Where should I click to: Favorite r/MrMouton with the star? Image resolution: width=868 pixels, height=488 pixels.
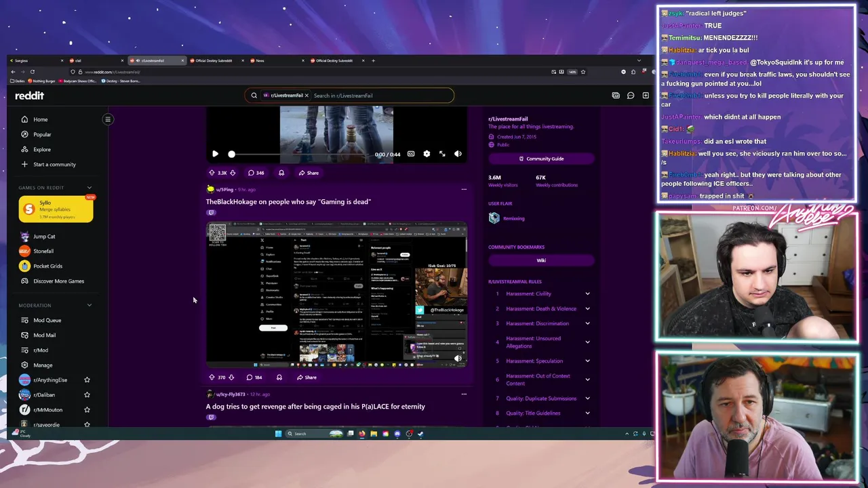tap(87, 409)
